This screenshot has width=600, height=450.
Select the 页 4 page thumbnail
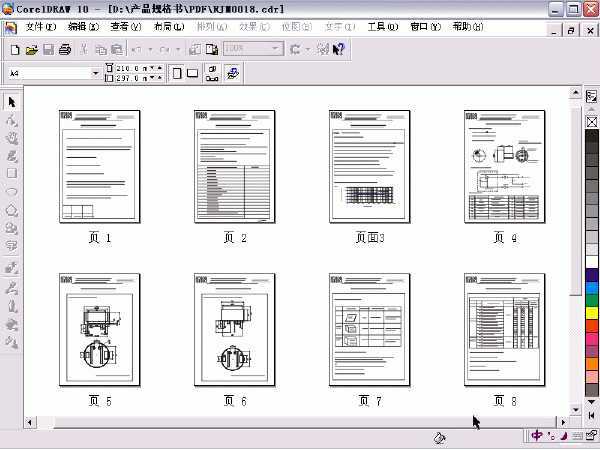[x=505, y=166]
